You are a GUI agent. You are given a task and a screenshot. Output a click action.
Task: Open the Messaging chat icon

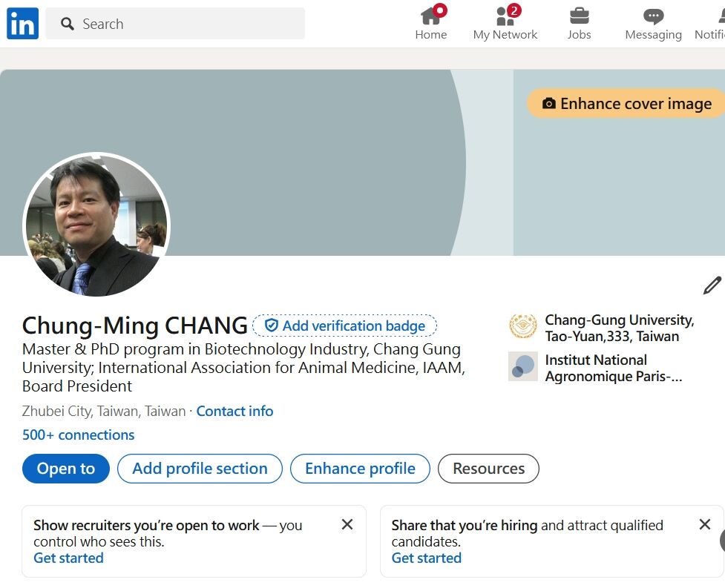point(653,17)
